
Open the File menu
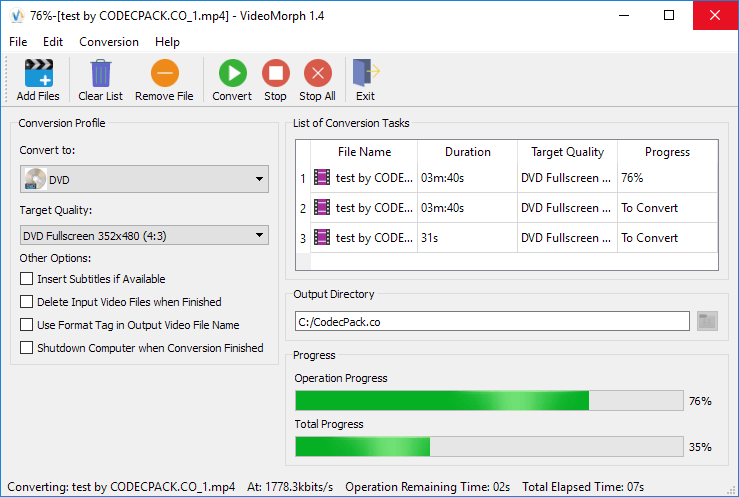[18, 42]
